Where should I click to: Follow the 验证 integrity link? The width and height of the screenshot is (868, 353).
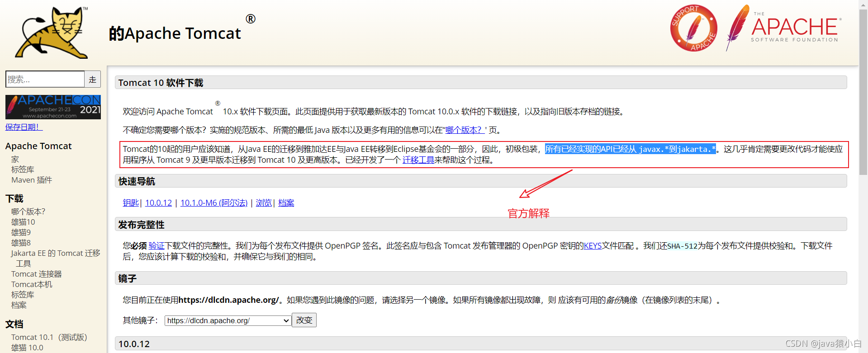tap(157, 246)
